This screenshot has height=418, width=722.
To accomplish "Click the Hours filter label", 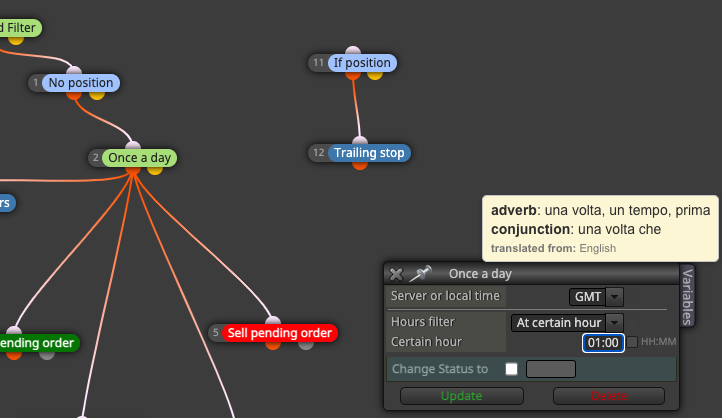I will point(423,322).
